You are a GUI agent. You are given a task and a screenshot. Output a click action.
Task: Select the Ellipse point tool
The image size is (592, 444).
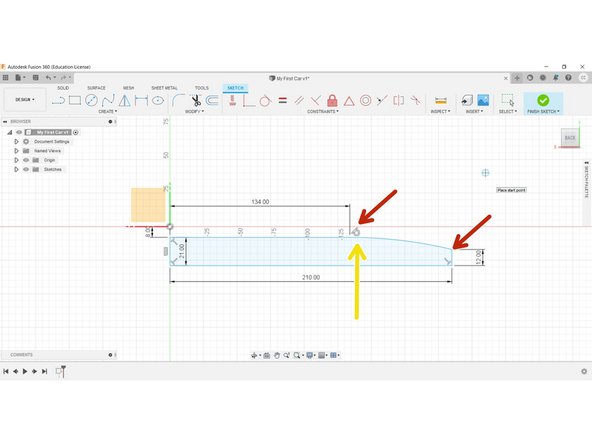[x=158, y=100]
